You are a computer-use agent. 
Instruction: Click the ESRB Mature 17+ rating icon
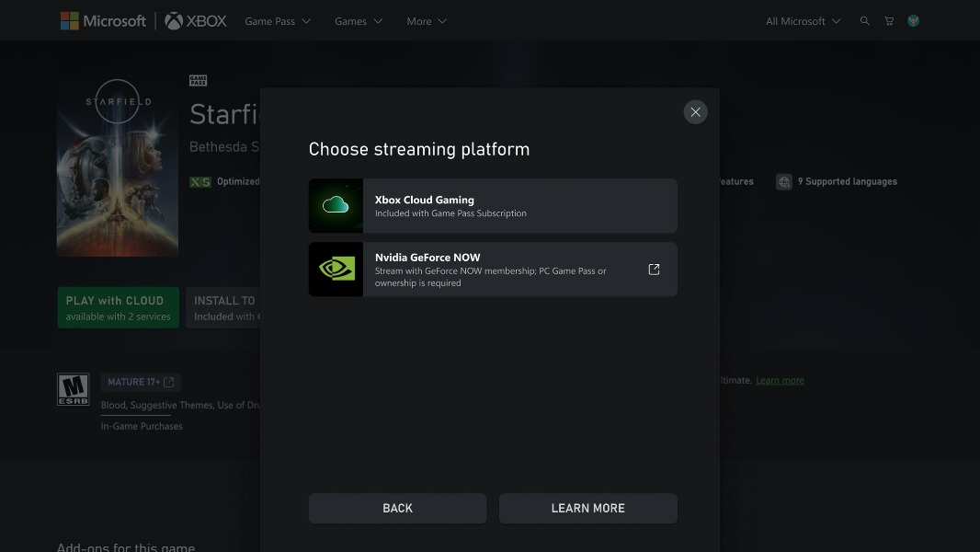(74, 388)
